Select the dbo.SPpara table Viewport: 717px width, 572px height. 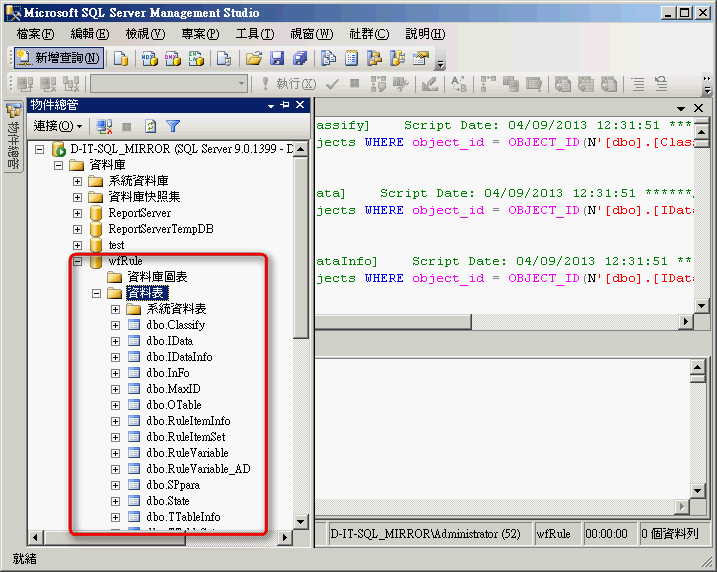(173, 485)
